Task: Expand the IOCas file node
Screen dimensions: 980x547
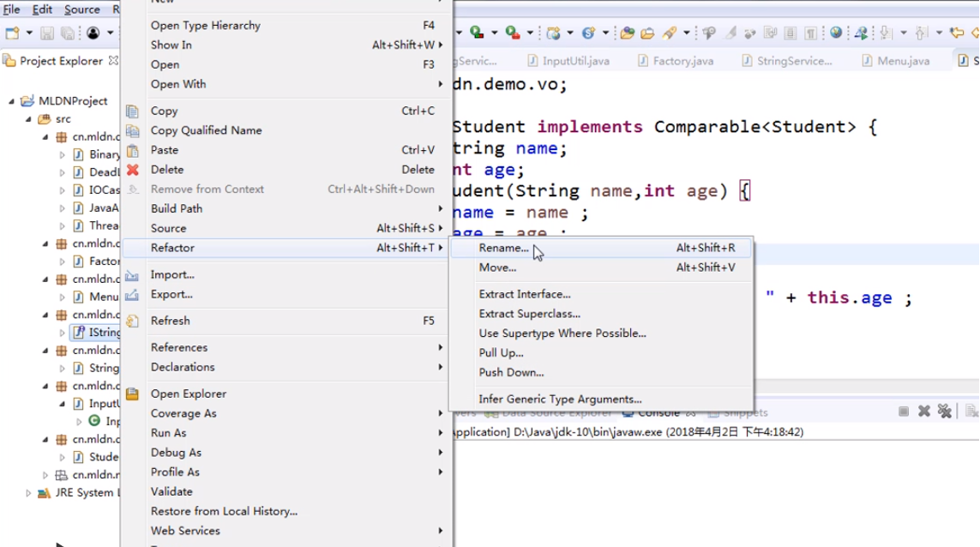Action: click(62, 190)
